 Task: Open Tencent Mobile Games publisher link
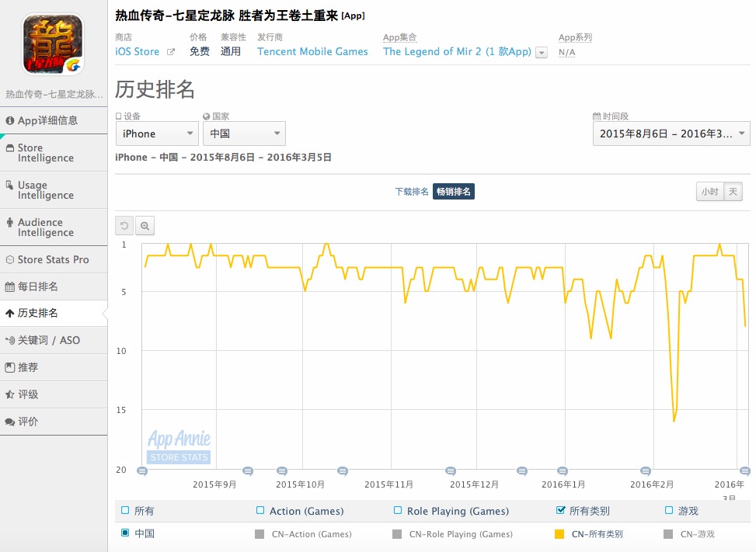coord(312,51)
